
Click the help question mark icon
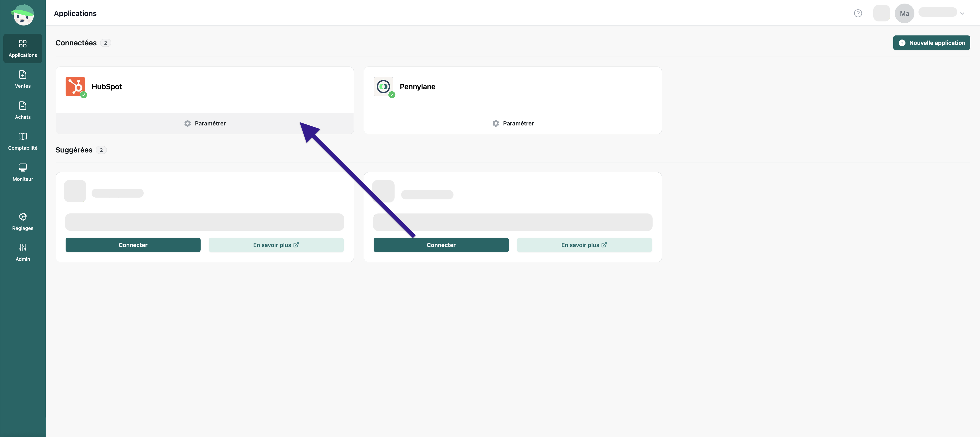click(858, 13)
